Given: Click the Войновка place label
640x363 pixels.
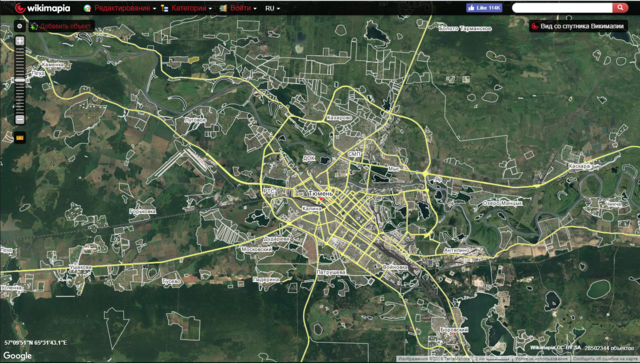Looking at the screenshot, I should coord(395,267).
